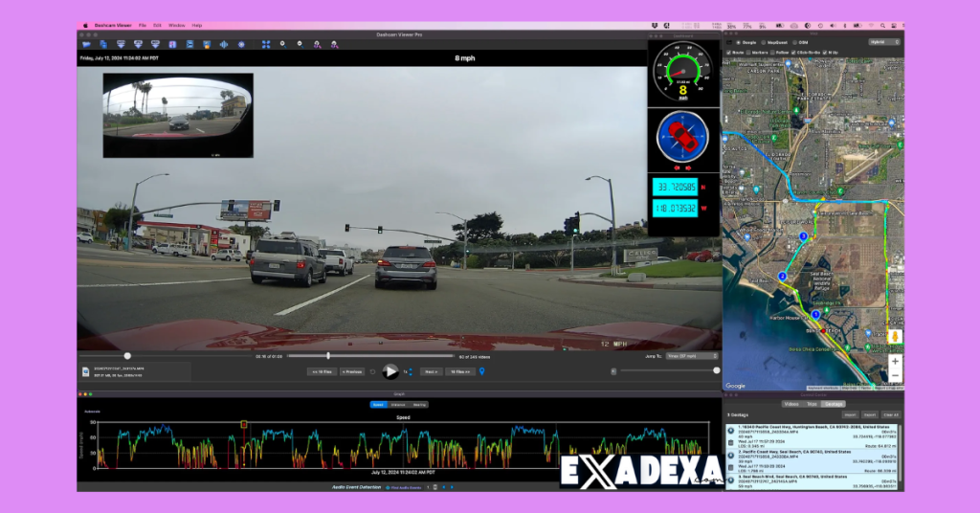Image resolution: width=980 pixels, height=513 pixels.
Task: Click the volume slider handle
Action: pyautogui.click(x=716, y=370)
